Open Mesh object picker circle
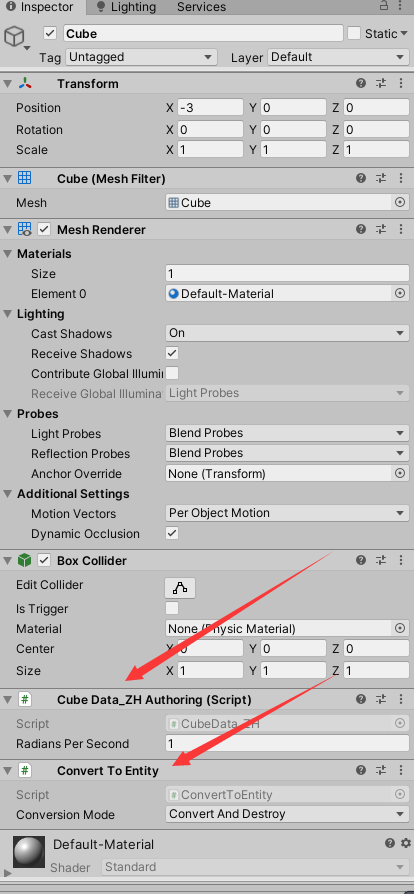The image size is (414, 894). tap(400, 202)
